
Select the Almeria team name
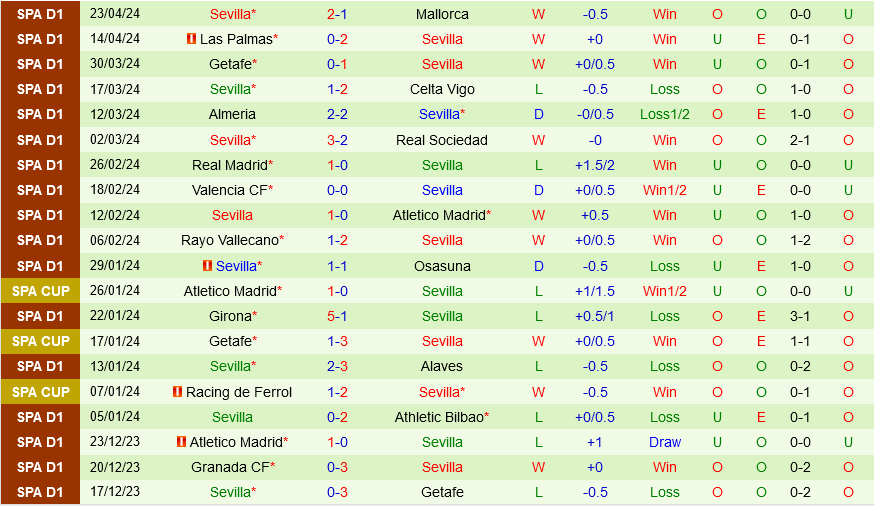pos(232,114)
